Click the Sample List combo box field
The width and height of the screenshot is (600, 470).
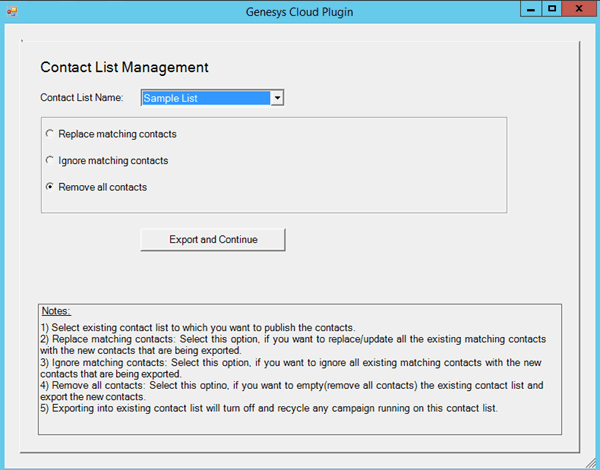click(x=205, y=98)
